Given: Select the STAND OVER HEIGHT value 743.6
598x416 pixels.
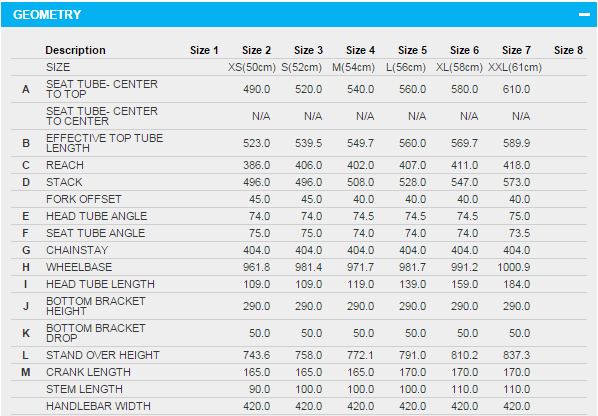Looking at the screenshot, I should click(x=257, y=355).
